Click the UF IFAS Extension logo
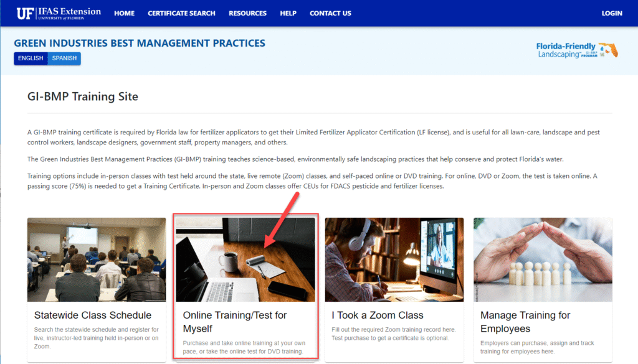 coord(59,13)
